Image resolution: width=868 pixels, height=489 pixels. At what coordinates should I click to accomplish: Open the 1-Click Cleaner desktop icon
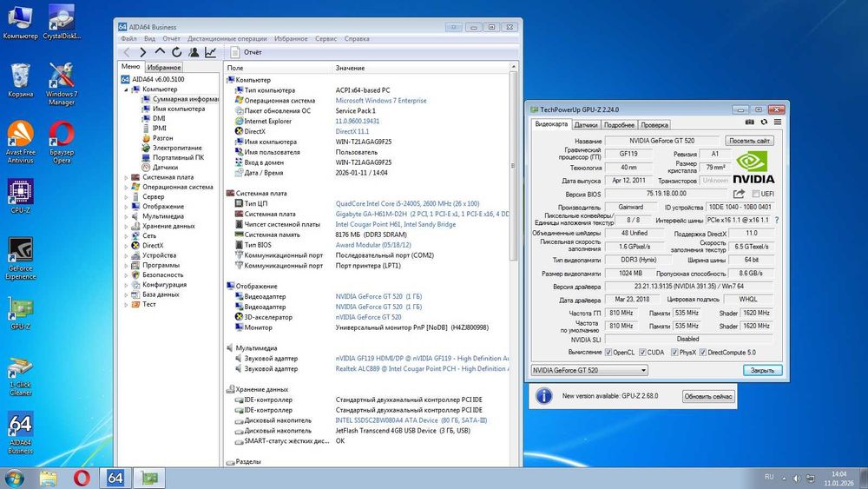tap(21, 377)
